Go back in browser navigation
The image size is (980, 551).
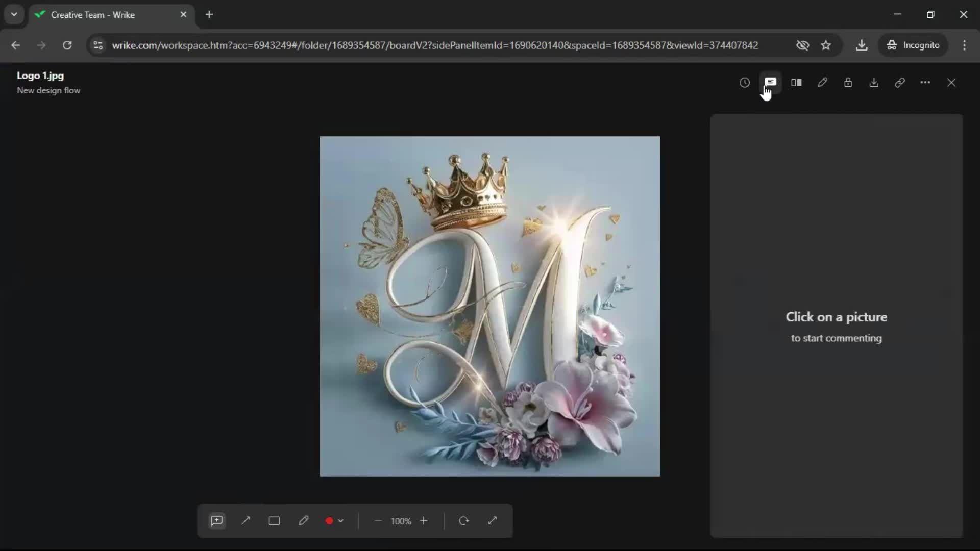[x=15, y=45]
